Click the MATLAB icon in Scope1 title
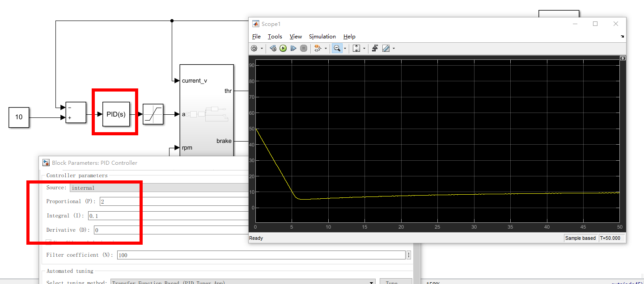Image resolution: width=644 pixels, height=284 pixels. [x=256, y=24]
